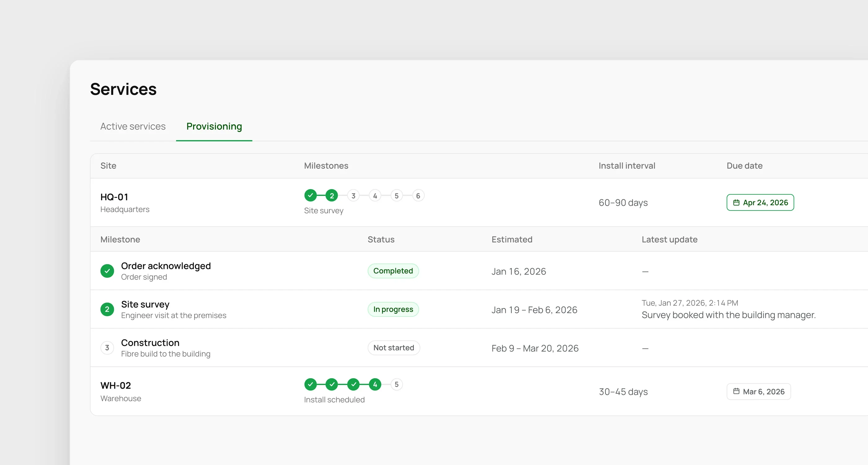Image resolution: width=868 pixels, height=465 pixels.
Task: Click WH-02 milestone step 4 circle
Action: click(375, 384)
